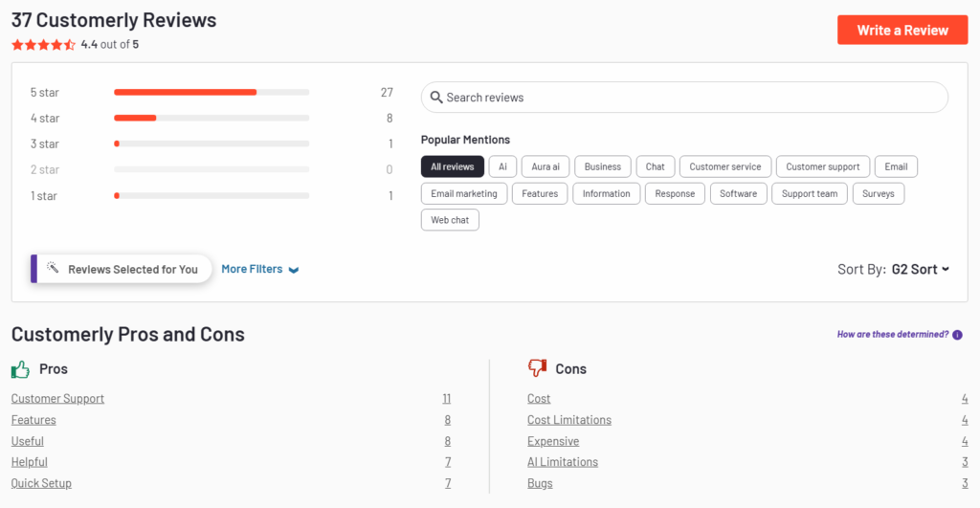980x508 pixels.
Task: Select the Business mention chip
Action: click(x=603, y=166)
